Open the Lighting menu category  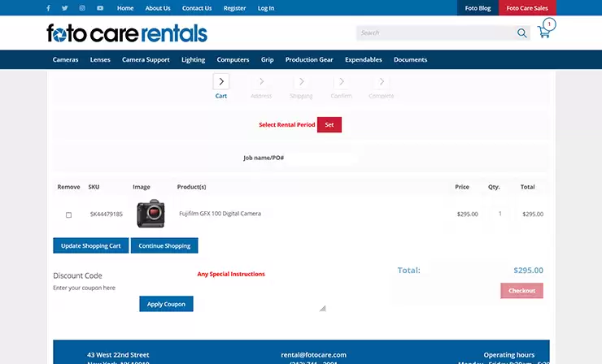coord(193,60)
